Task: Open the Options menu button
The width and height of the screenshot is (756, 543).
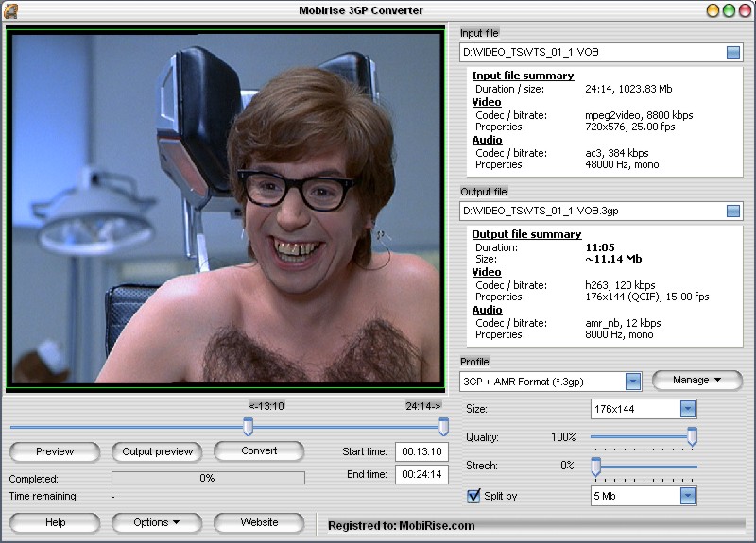Action: (x=157, y=523)
